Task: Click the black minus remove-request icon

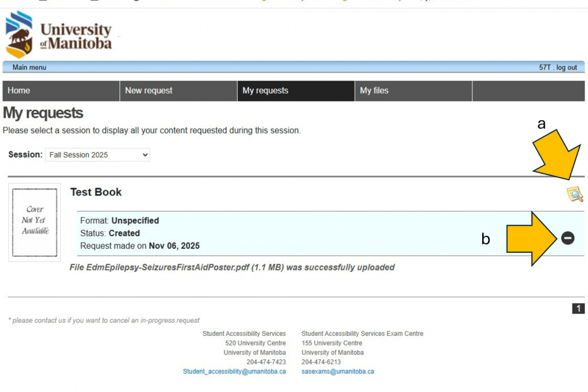Action: click(568, 238)
